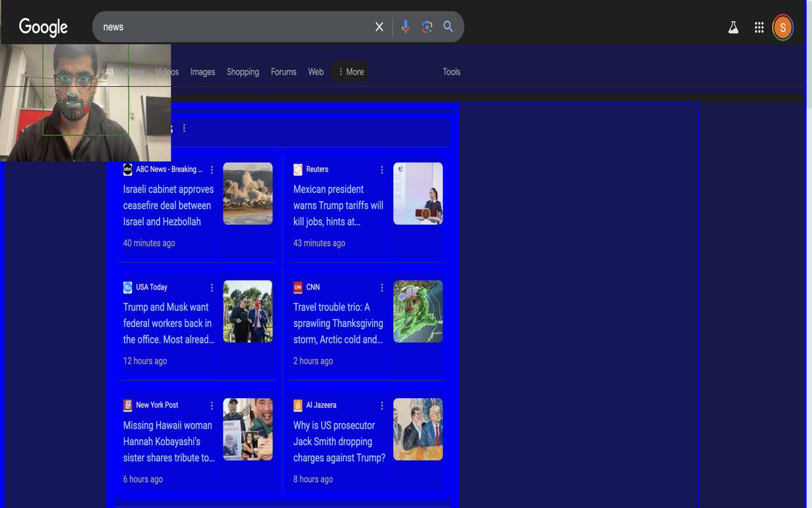Open the Google apps grid
Image resolution: width=812 pixels, height=508 pixels.
click(x=759, y=27)
